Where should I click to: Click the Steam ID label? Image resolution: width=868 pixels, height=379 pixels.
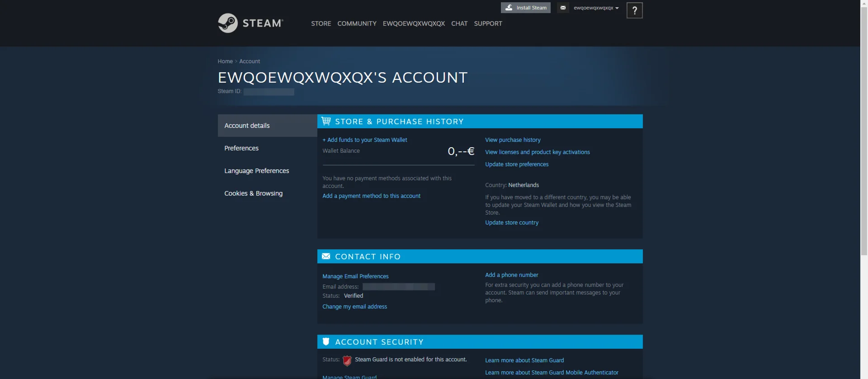pos(230,91)
